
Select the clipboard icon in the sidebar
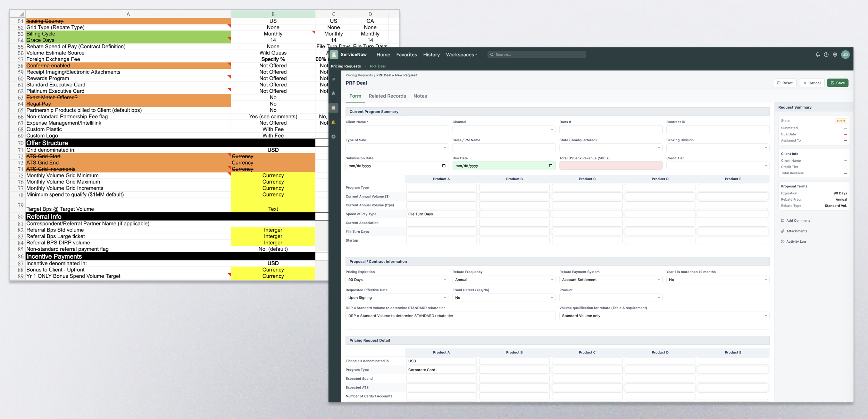[x=333, y=108]
